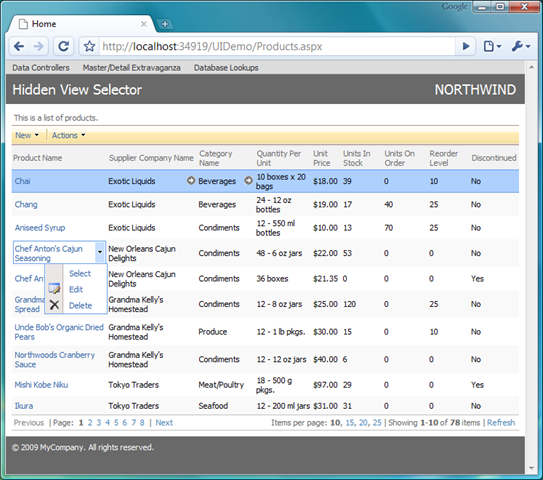Expand the Actions dropdown
The height and width of the screenshot is (480, 543).
coord(69,135)
